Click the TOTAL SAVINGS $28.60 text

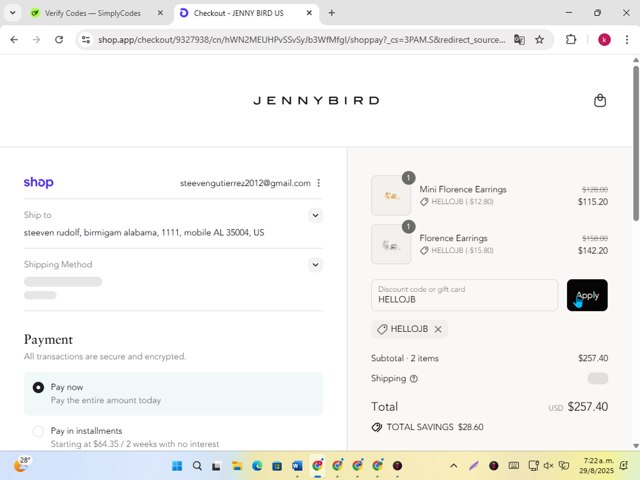pos(435,427)
